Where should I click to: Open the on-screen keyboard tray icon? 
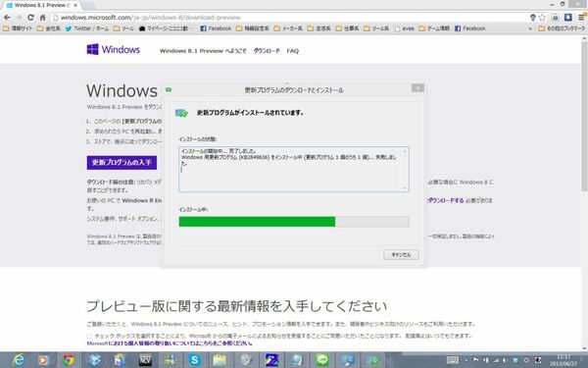453,360
